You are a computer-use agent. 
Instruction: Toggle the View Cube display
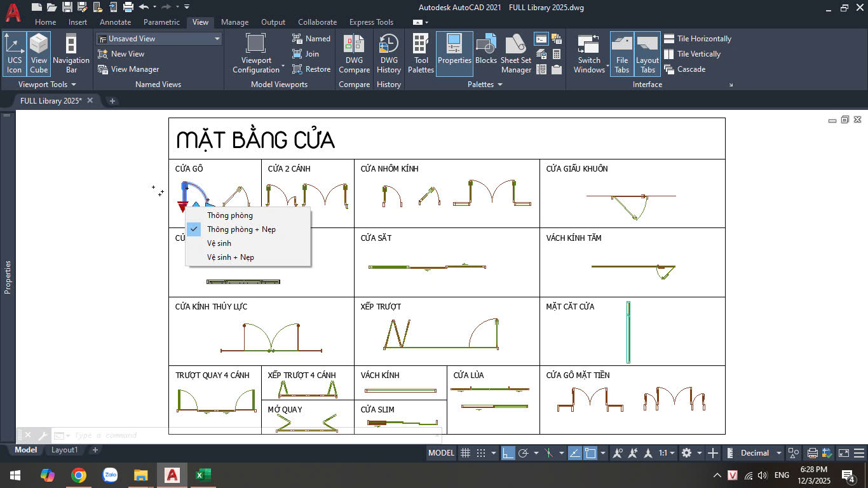click(x=39, y=53)
